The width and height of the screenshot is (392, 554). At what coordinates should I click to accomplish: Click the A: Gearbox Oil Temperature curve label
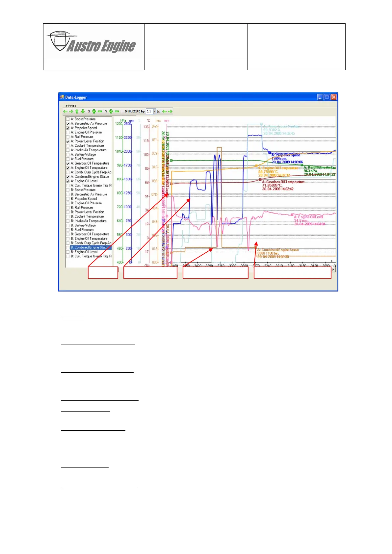pos(283,185)
